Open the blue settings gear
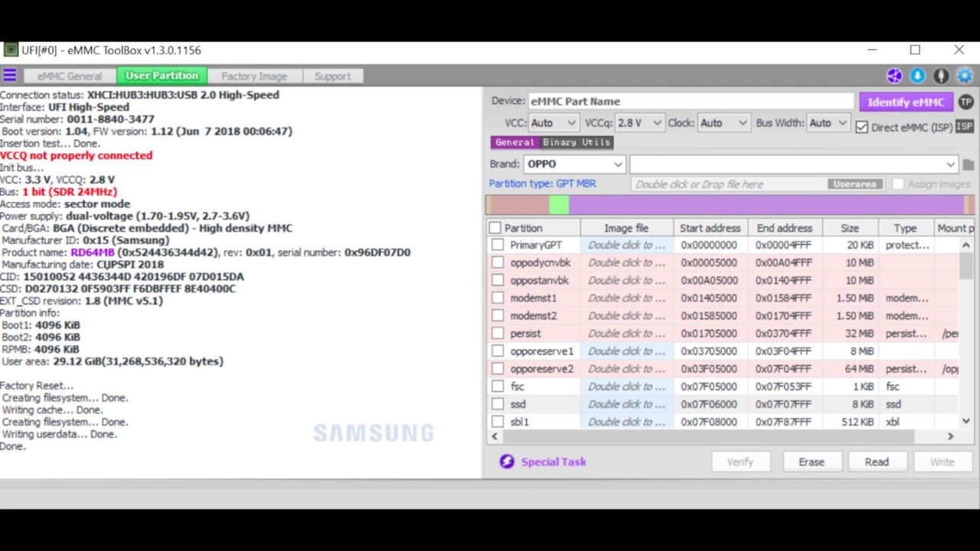Image resolution: width=980 pixels, height=551 pixels. [965, 76]
